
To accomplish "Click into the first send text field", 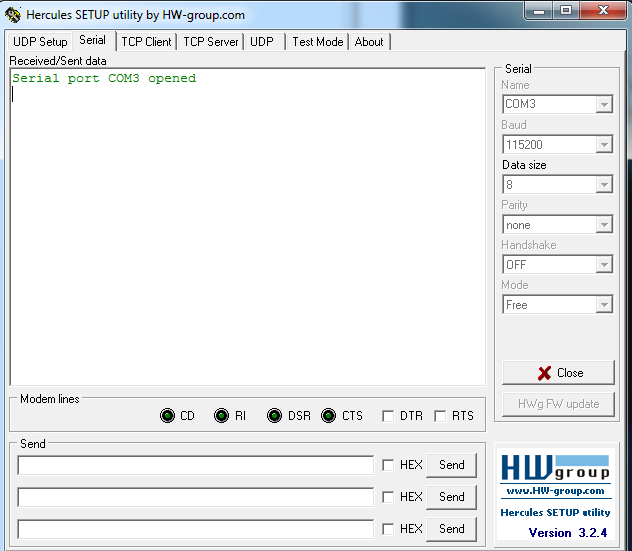I will click(196, 465).
